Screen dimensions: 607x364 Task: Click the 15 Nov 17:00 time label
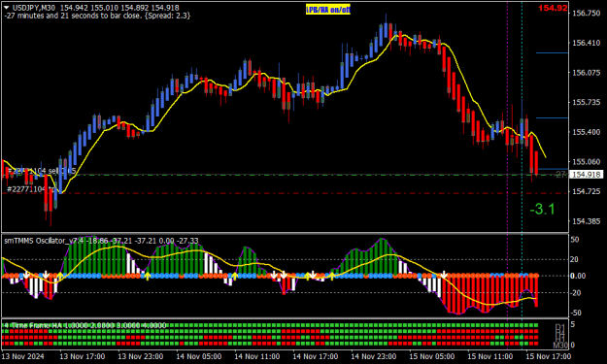click(x=548, y=356)
